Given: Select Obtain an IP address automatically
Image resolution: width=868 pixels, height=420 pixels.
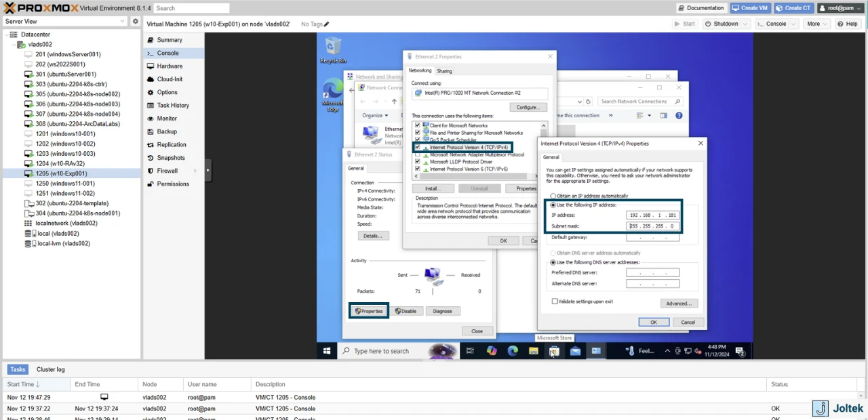Looking at the screenshot, I should pos(553,196).
